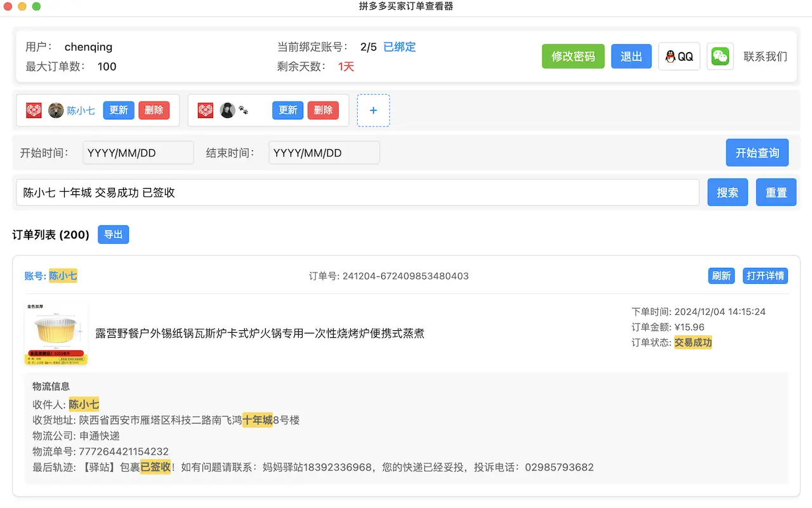This screenshot has width=812, height=508.
Task: Click the max orders value 100
Action: (x=107, y=66)
